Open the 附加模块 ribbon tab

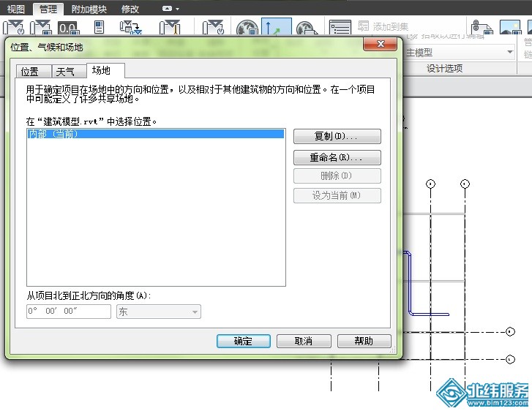tap(89, 10)
